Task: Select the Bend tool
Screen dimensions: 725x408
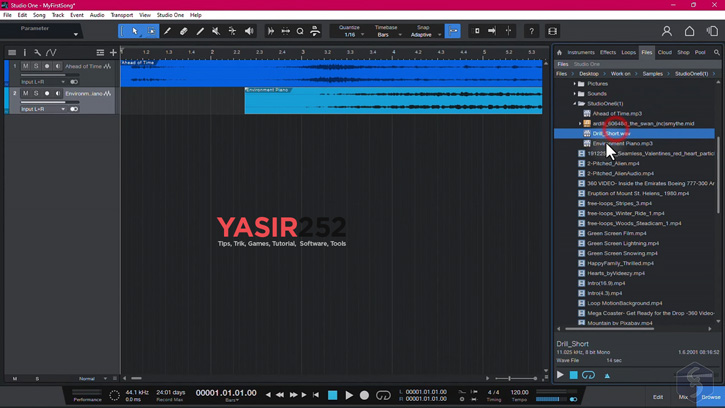Action: coord(232,31)
